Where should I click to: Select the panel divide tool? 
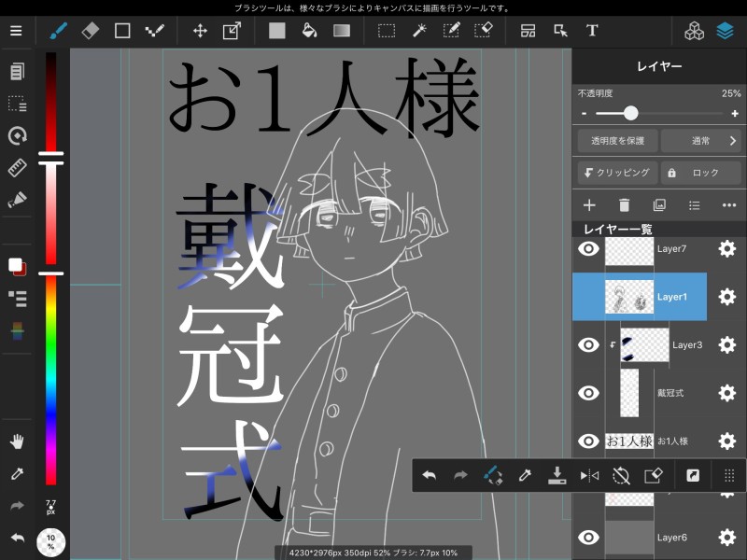528,31
